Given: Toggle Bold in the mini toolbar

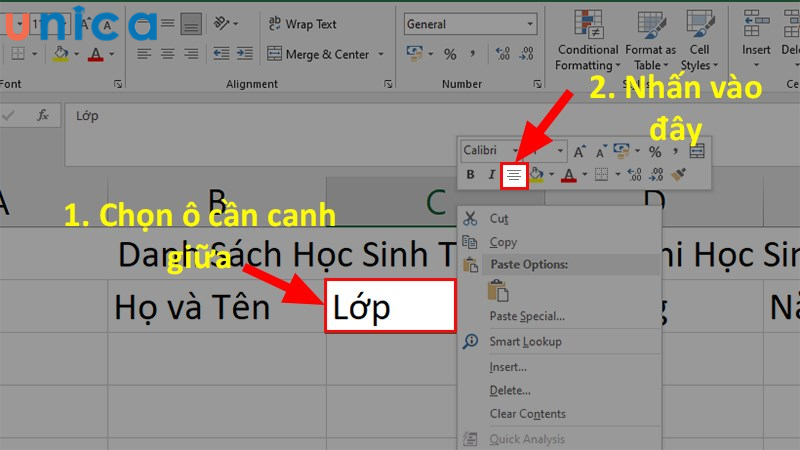Looking at the screenshot, I should 470,175.
